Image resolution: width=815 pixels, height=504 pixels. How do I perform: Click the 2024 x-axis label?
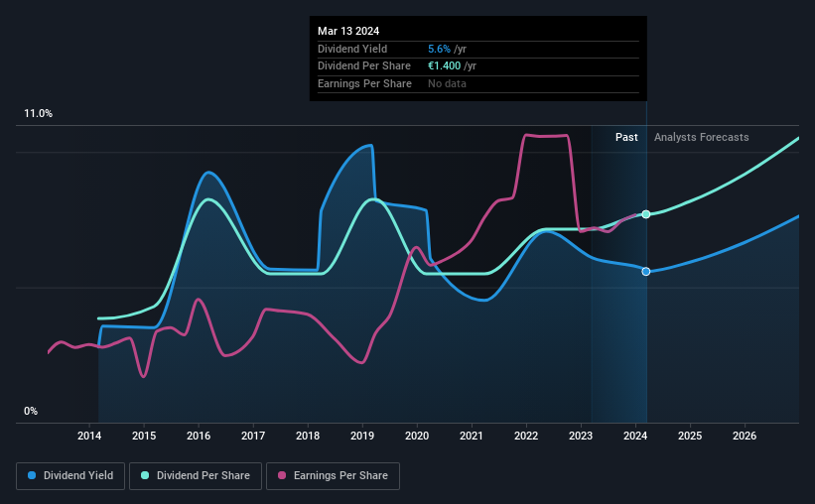(x=635, y=436)
